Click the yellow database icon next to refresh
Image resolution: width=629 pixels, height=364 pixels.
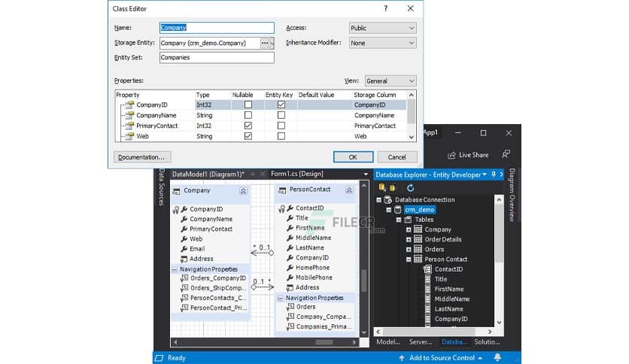393,187
